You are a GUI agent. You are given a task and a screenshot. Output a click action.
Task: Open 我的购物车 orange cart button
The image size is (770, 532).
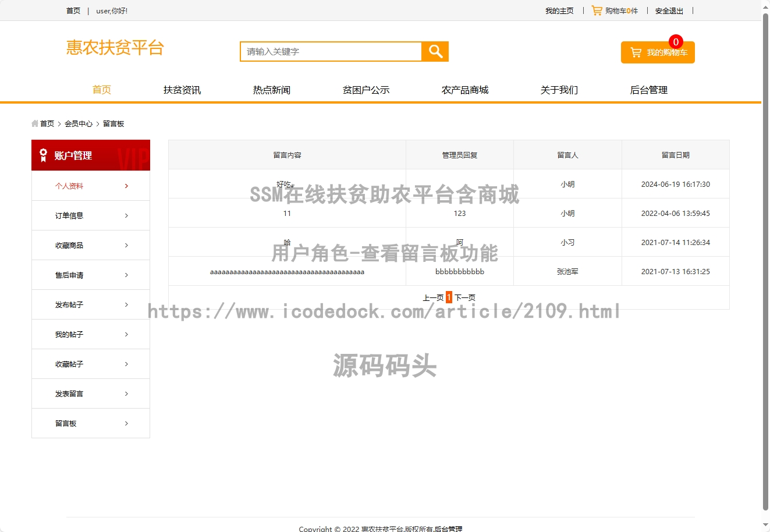[658, 52]
